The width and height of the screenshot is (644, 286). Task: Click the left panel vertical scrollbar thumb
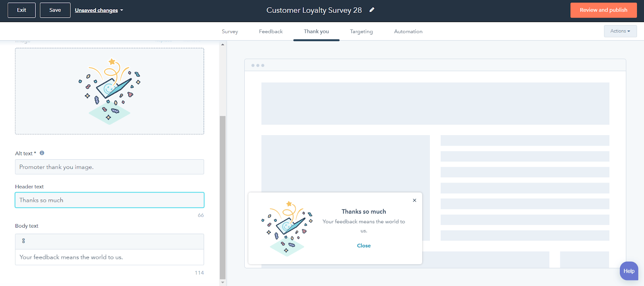coord(223,197)
